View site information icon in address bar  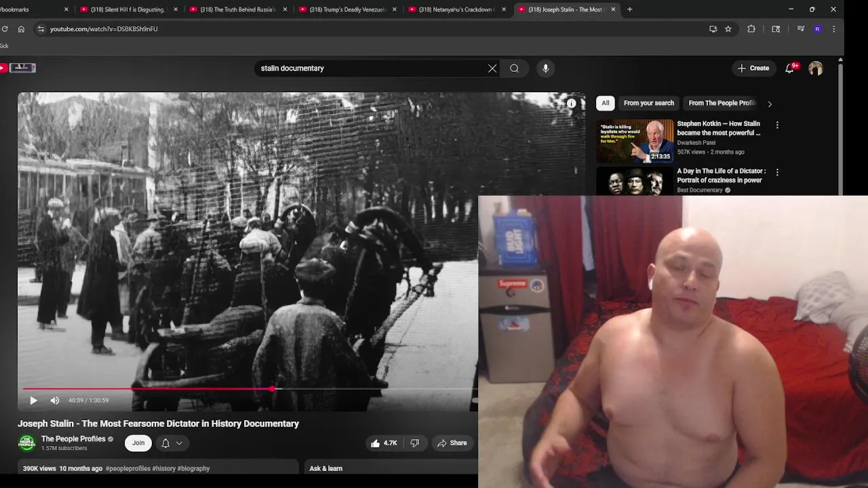point(41,29)
